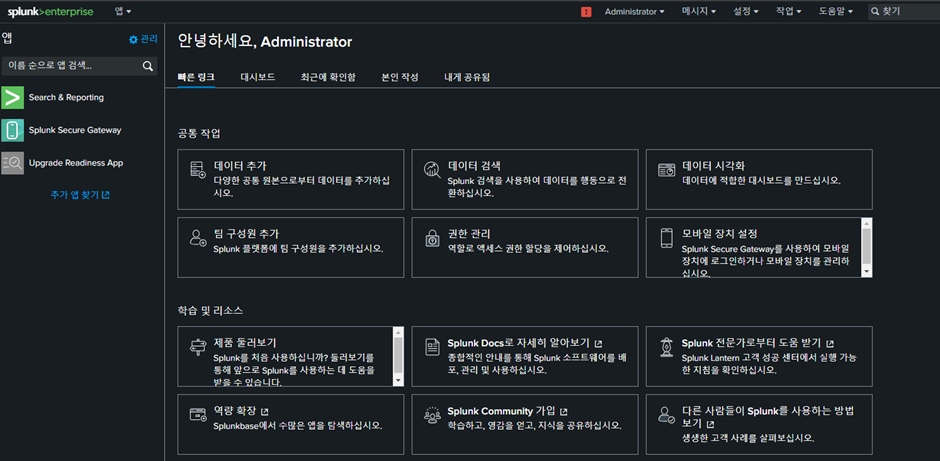Image resolution: width=940 pixels, height=461 pixels.
Task: Click the 공통 작업 section heading
Action: tap(199, 133)
